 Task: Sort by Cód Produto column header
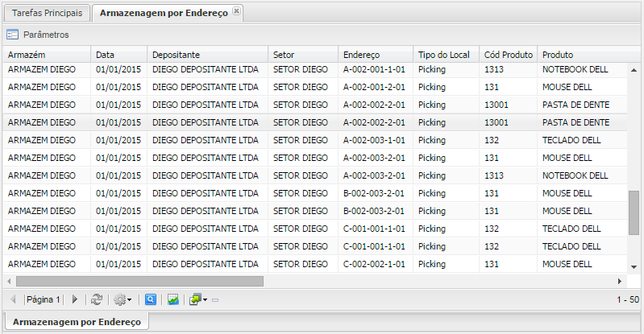point(508,55)
